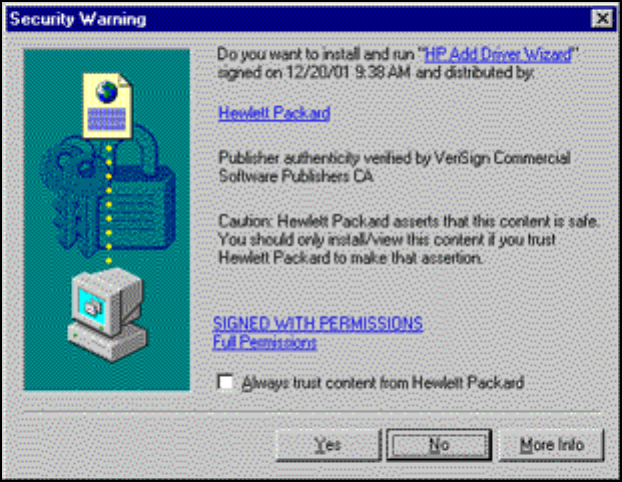622x482 pixels.
Task: Open the Hewlett Packard publisher link
Action: coord(274,113)
